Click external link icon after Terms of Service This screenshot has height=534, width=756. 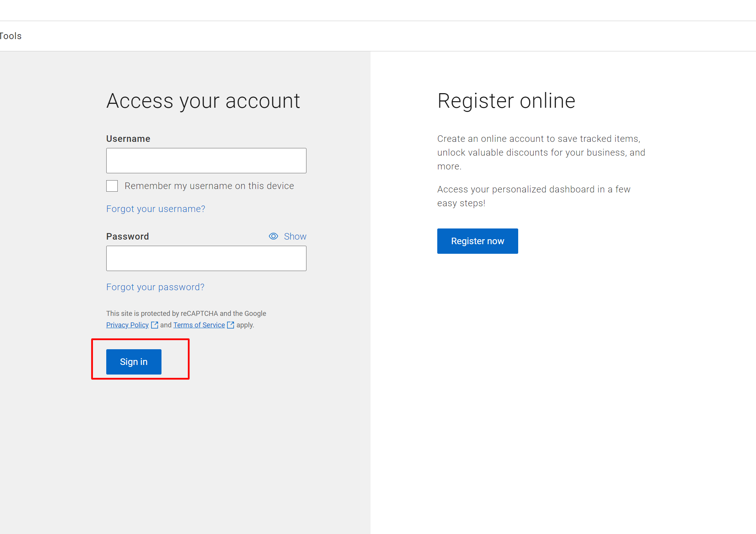click(x=231, y=325)
